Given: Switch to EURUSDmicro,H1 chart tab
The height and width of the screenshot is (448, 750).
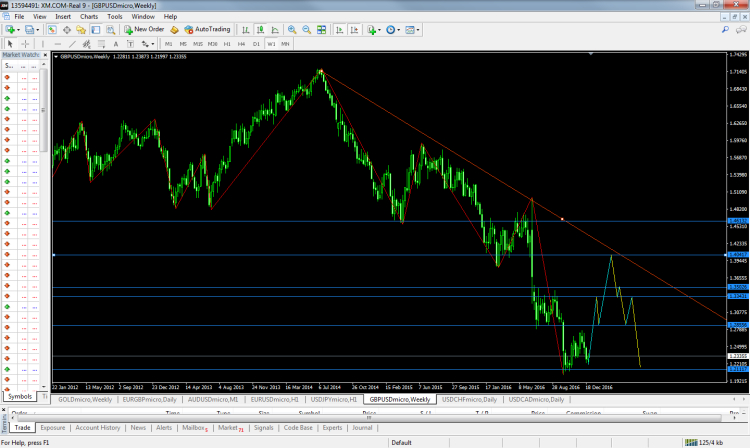Looking at the screenshot, I should [x=275, y=399].
